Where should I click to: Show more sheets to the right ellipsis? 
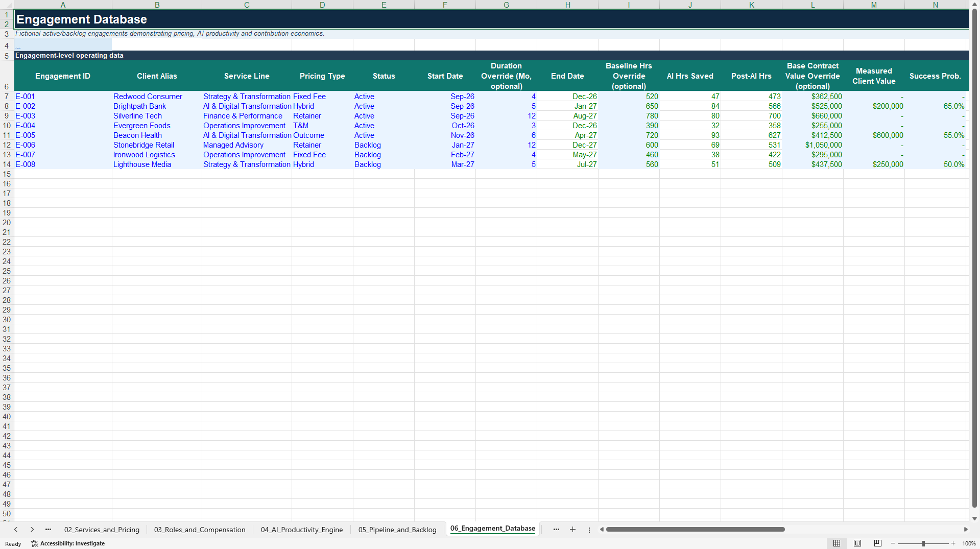[x=556, y=530]
